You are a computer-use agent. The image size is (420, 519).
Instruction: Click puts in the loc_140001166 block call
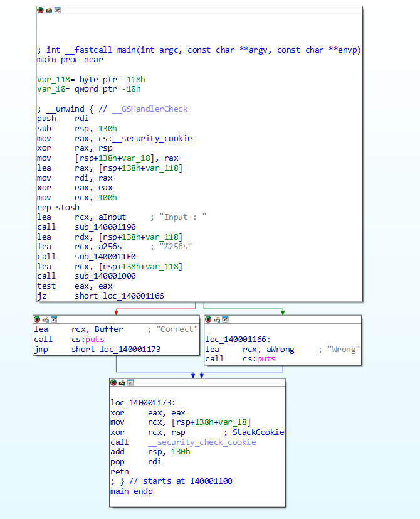pyautogui.click(x=266, y=359)
